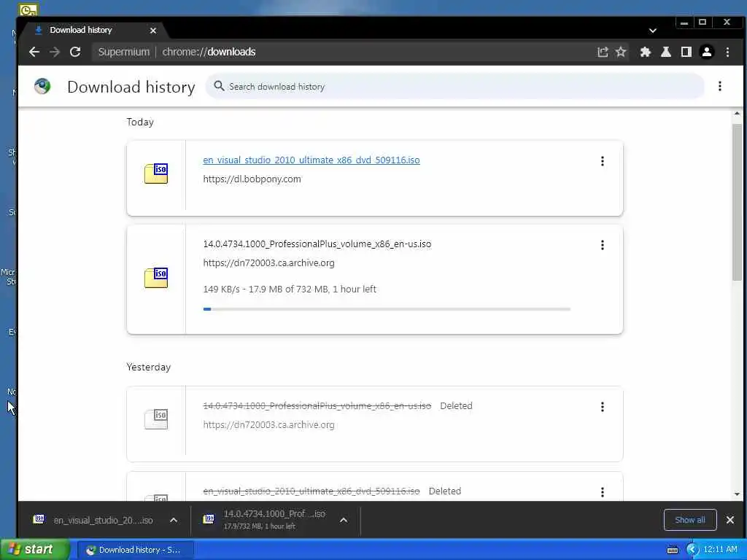
Task: Click Deleted label beside the Yesterday ProfessionalPlus iso
Action: (x=456, y=405)
